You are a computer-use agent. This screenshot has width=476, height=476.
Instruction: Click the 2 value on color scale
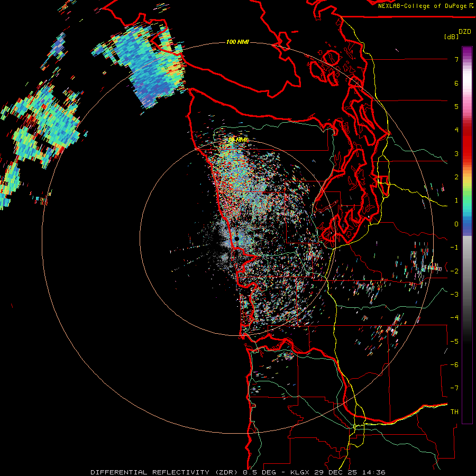tap(456, 177)
